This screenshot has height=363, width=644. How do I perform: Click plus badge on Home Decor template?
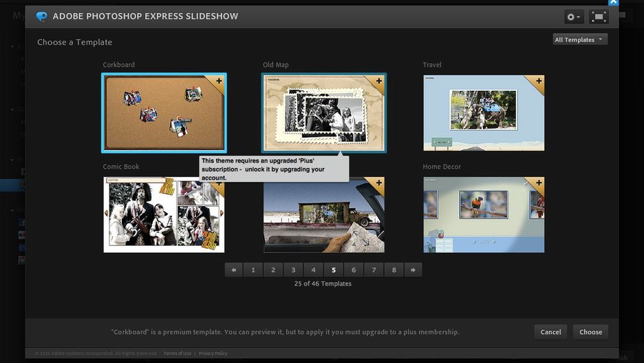[539, 183]
